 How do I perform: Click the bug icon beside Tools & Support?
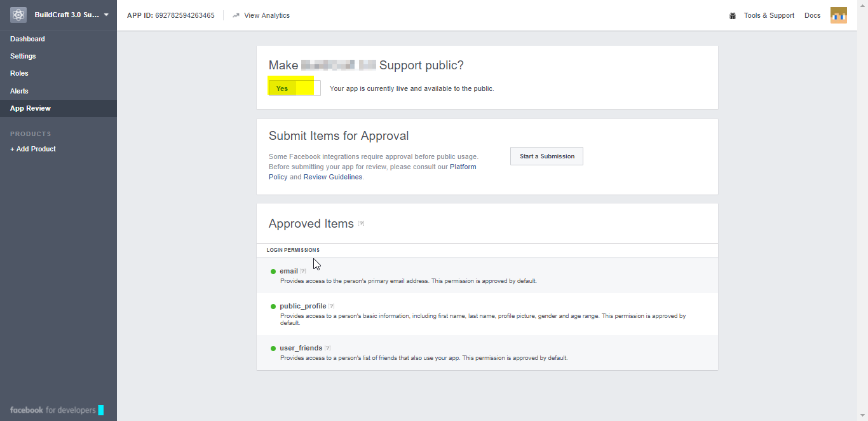[732, 15]
